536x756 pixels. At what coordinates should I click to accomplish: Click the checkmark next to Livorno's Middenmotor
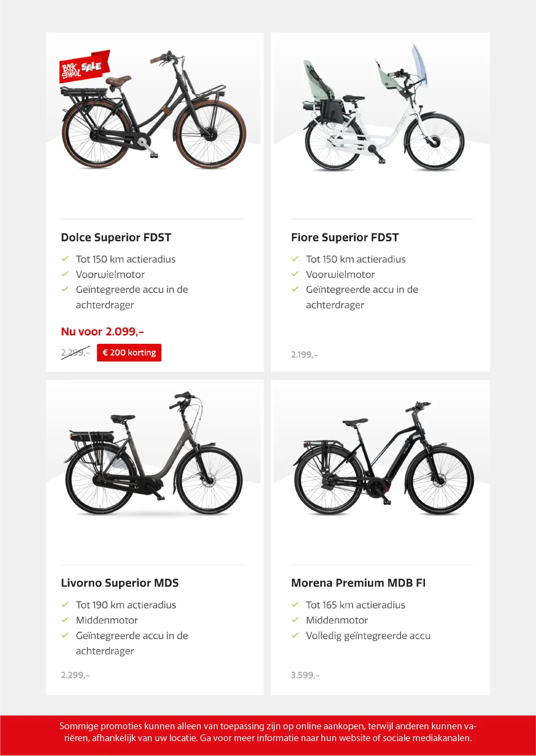65,620
